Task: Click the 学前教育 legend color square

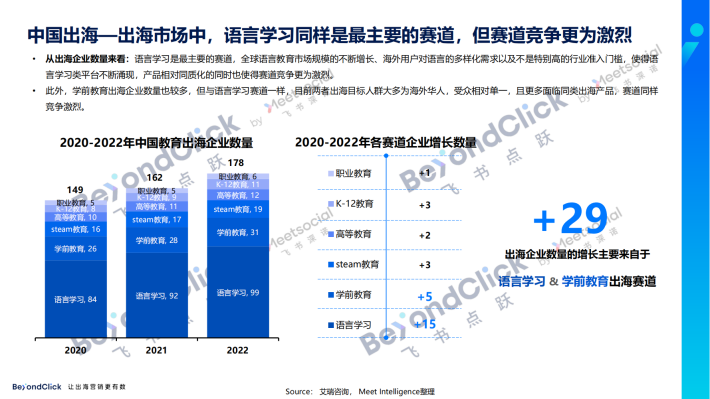Action: 331,295
